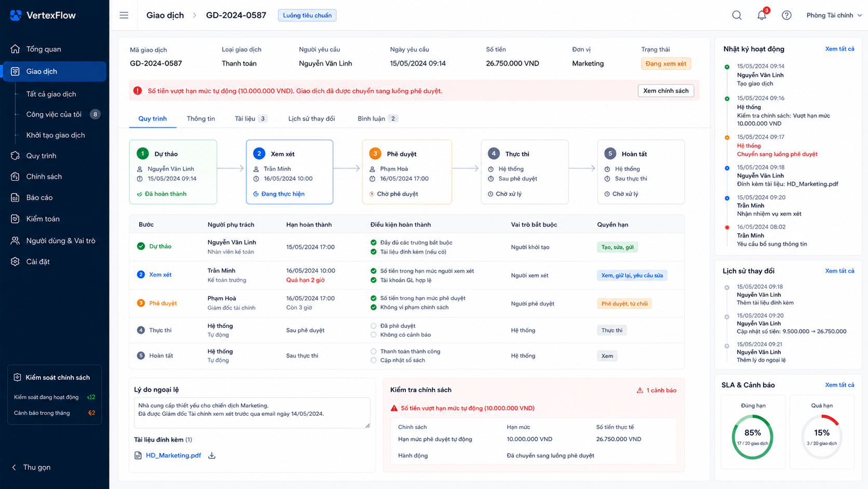Click the Xem chính sách button
This screenshot has height=489, width=868.
[x=666, y=90]
